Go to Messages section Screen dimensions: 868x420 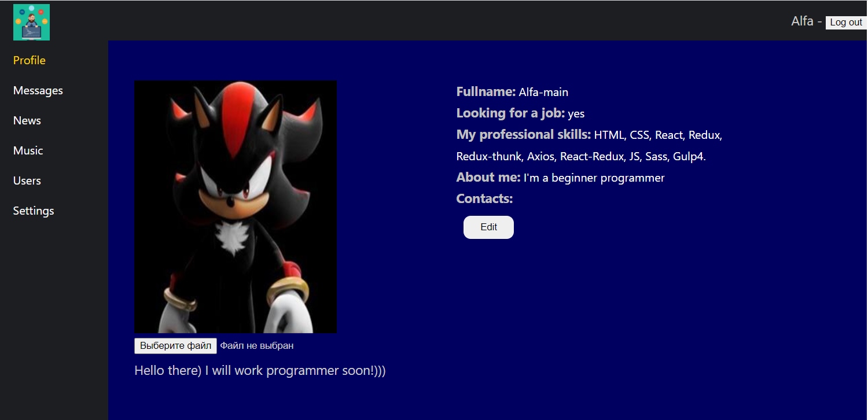38,90
